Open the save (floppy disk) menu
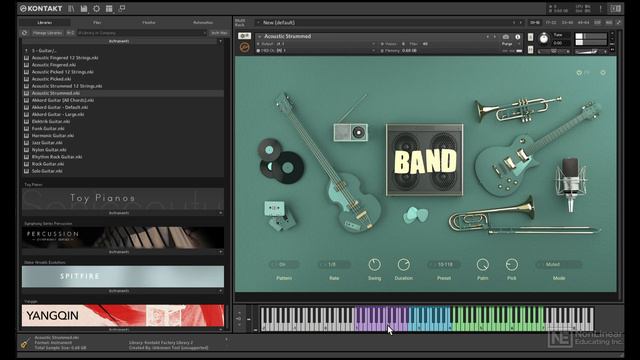 84,9
